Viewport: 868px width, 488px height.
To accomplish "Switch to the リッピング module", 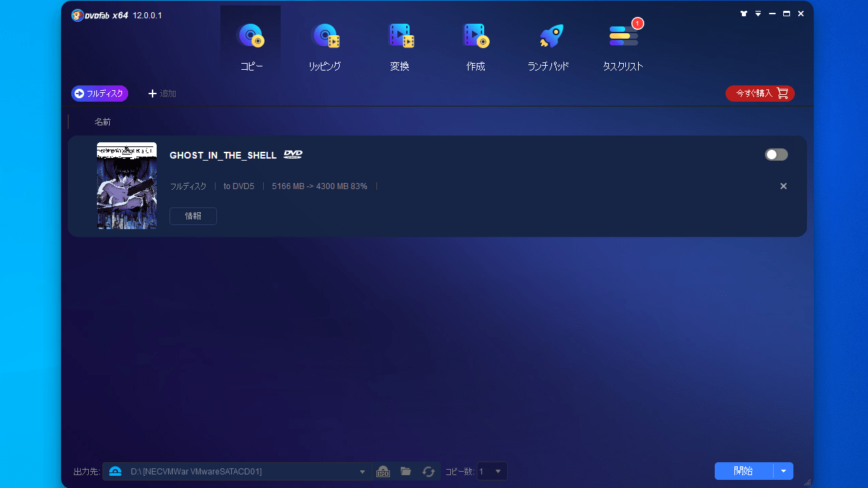I will pos(325,46).
